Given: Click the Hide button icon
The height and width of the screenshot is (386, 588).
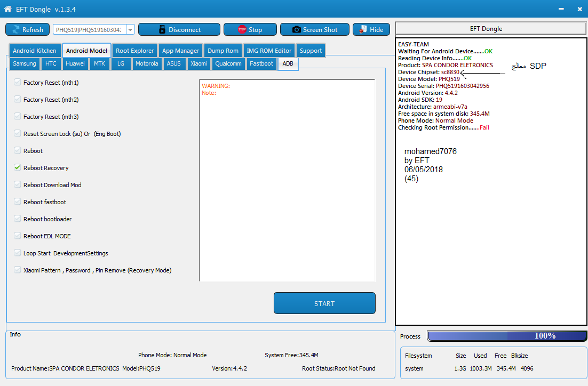Looking at the screenshot, I should click(363, 30).
